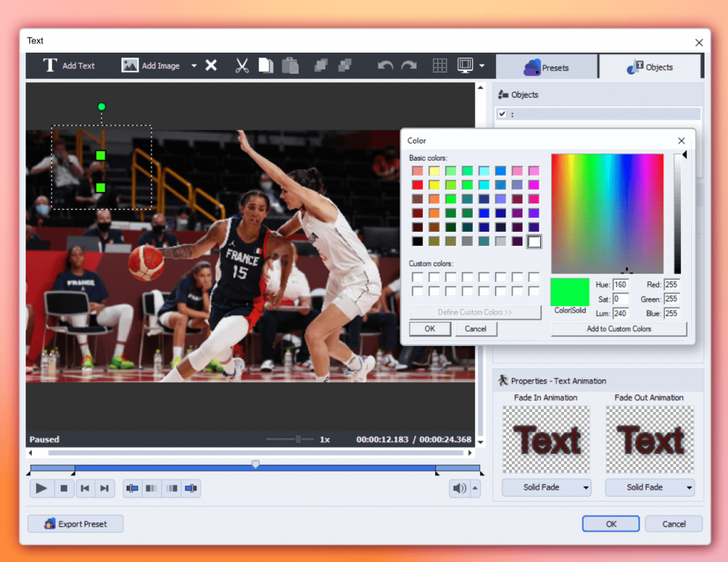Screen dimensions: 728x562
Task: Click the Paste clipboard icon
Action: [290, 65]
